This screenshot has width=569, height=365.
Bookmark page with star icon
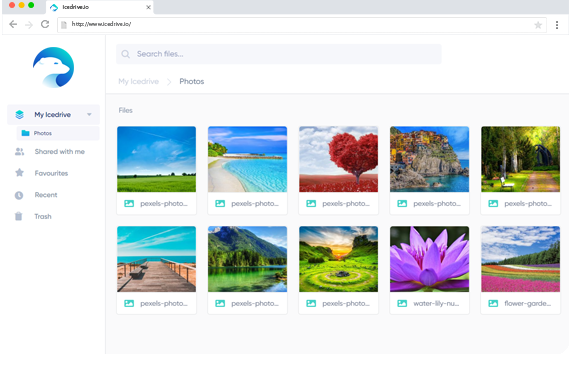pyautogui.click(x=538, y=25)
